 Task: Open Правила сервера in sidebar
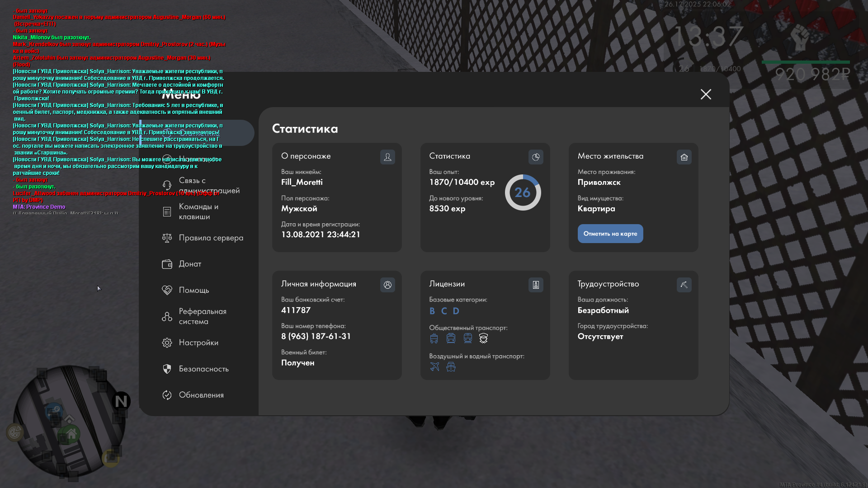(211, 238)
